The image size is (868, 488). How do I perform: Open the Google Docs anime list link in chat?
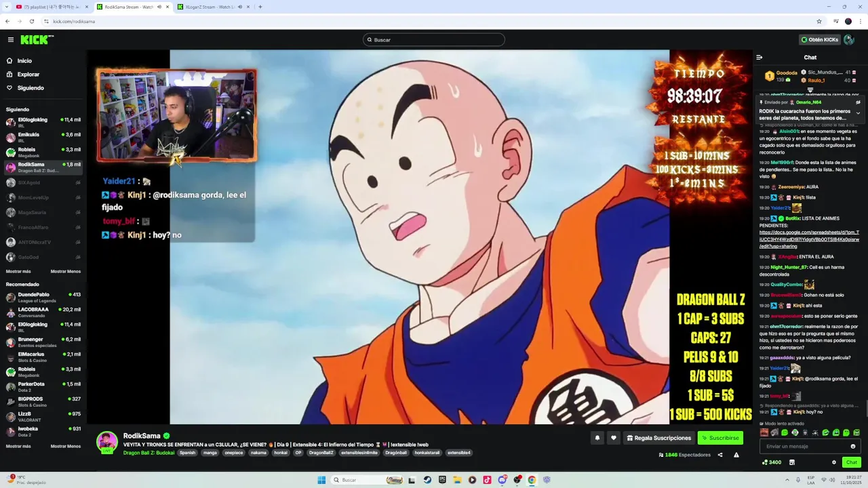pos(809,239)
